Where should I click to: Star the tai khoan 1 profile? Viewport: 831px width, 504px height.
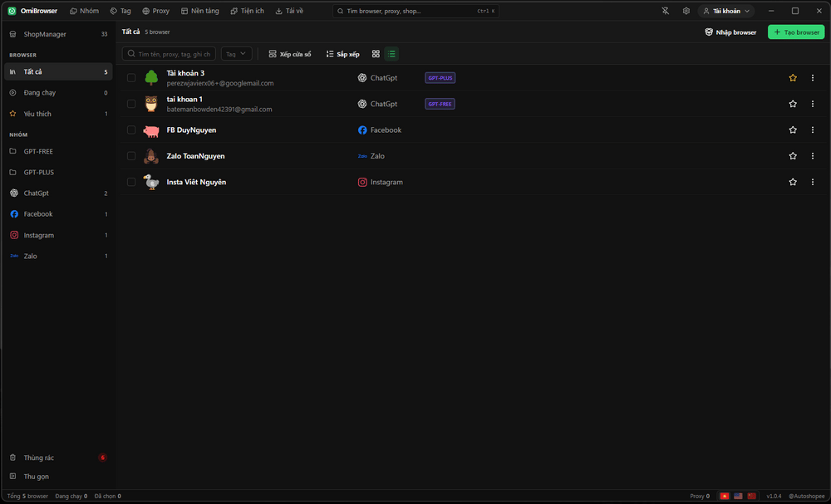click(793, 104)
